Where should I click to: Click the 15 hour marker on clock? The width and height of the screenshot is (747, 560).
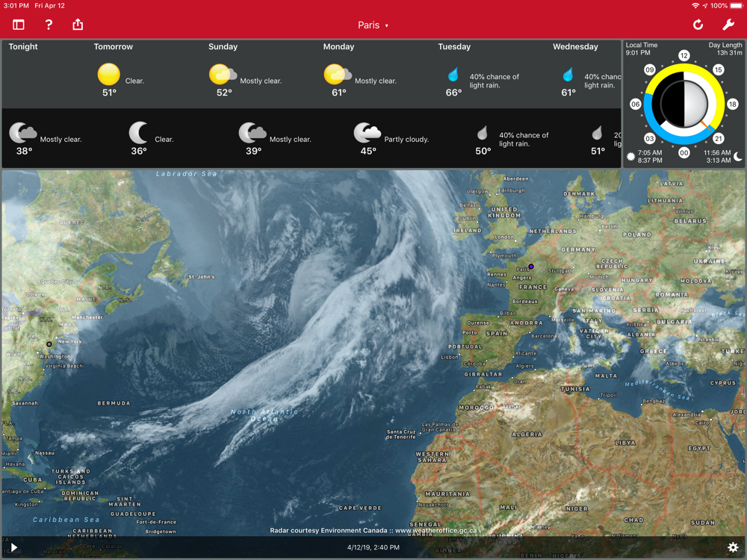(x=719, y=69)
